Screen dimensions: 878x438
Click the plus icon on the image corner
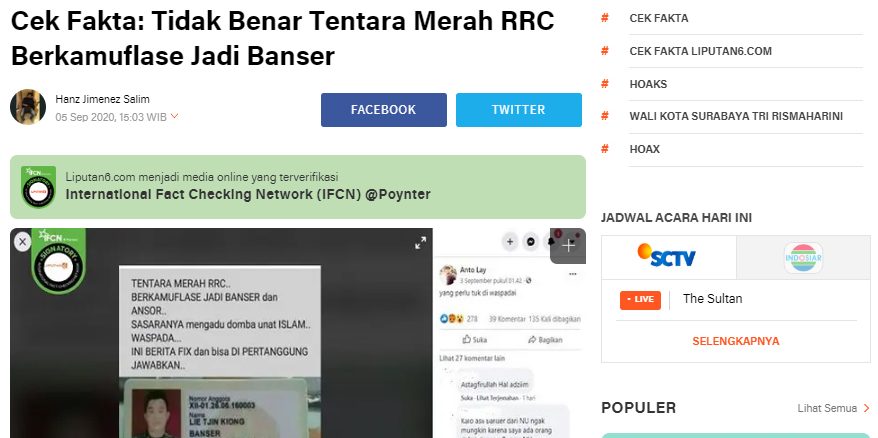click(x=568, y=246)
